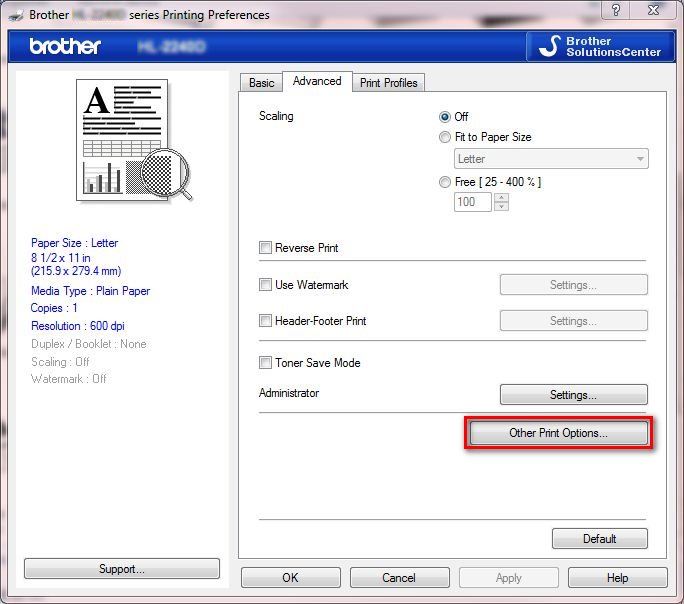Viewport: 684px width, 604px height.
Task: Click the page layout preview thumbnail
Action: pyautogui.click(x=124, y=140)
